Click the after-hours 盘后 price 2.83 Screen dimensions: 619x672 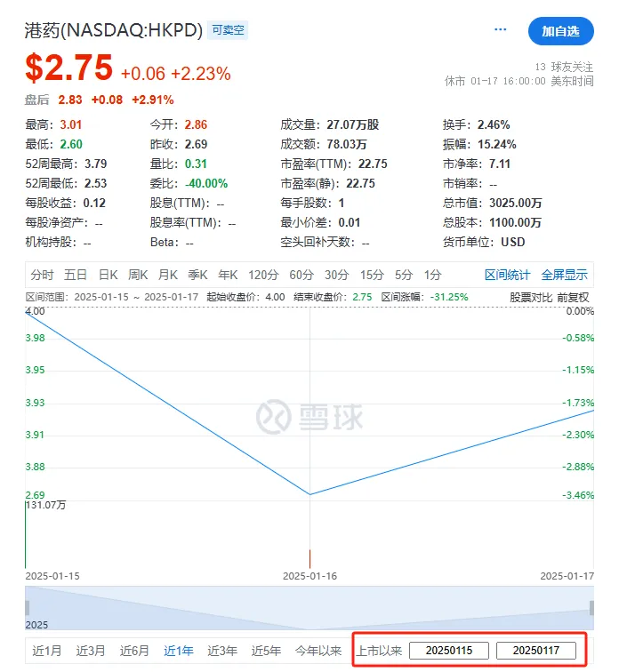(70, 100)
